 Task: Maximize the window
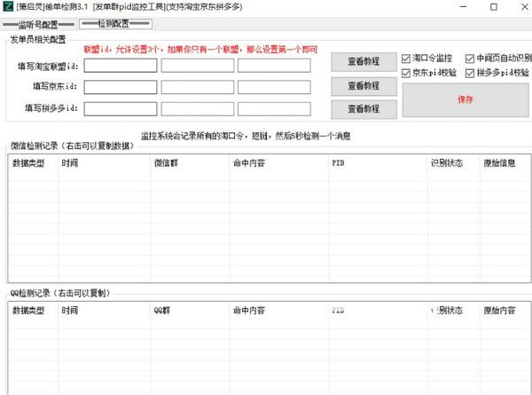click(494, 7)
